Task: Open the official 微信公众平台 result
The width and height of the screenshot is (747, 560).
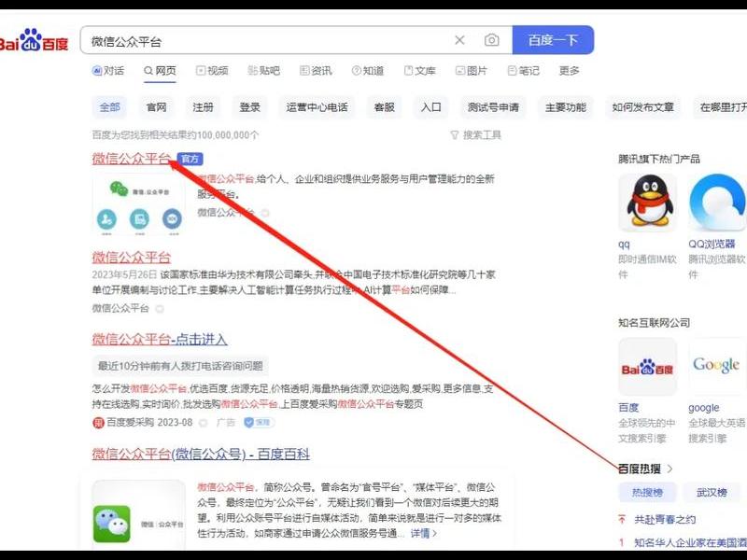Action: 131,159
